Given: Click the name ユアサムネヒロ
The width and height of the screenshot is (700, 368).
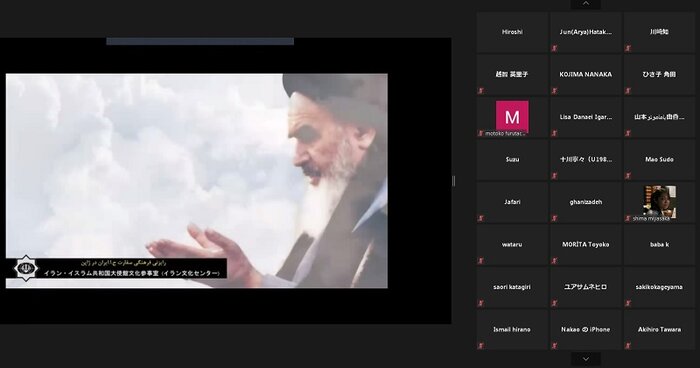Looking at the screenshot, I should coord(586,287).
